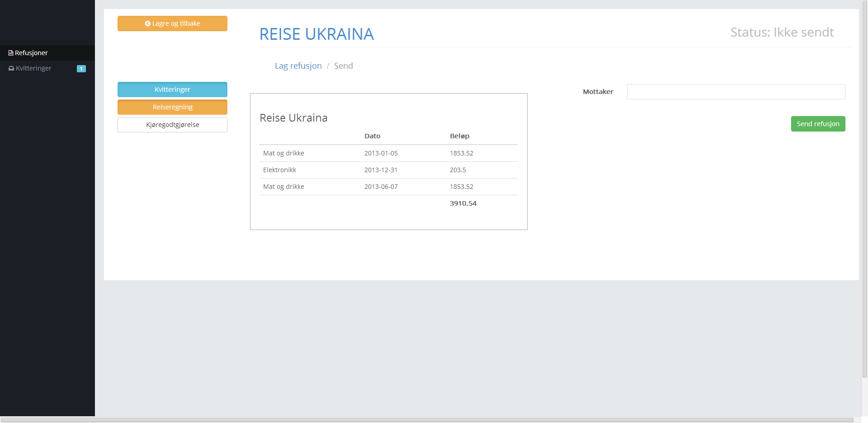
Task: Select the Kjøregodtgjørelse button
Action: click(x=172, y=125)
